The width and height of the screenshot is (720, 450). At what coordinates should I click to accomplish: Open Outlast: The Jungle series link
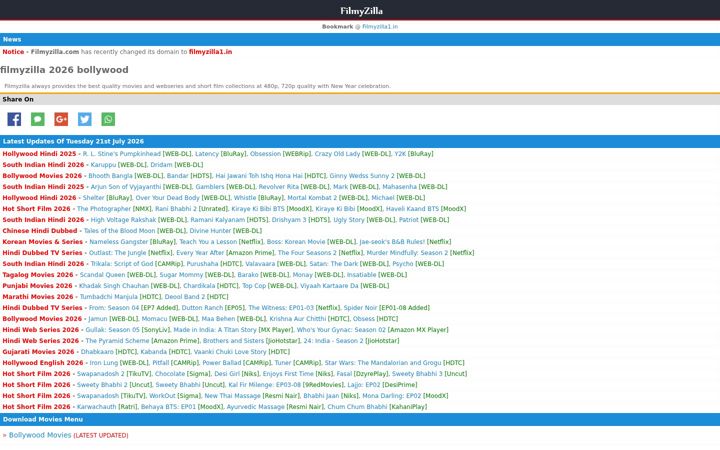pos(117,253)
